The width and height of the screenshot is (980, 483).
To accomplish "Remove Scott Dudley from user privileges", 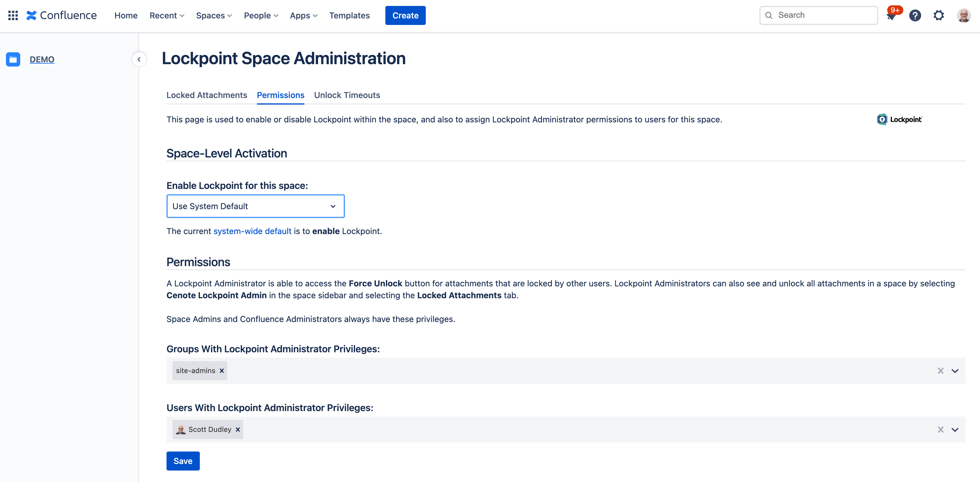I will 238,430.
